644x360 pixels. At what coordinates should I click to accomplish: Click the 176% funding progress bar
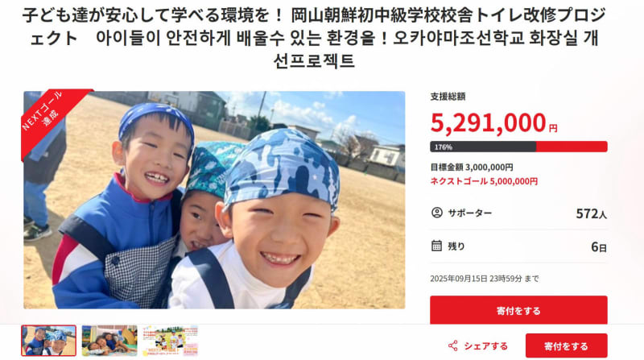tap(518, 147)
